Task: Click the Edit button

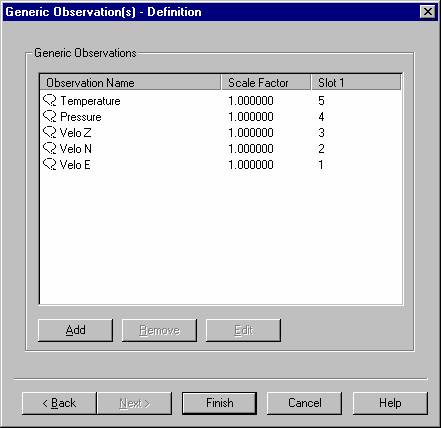Action: (x=243, y=330)
